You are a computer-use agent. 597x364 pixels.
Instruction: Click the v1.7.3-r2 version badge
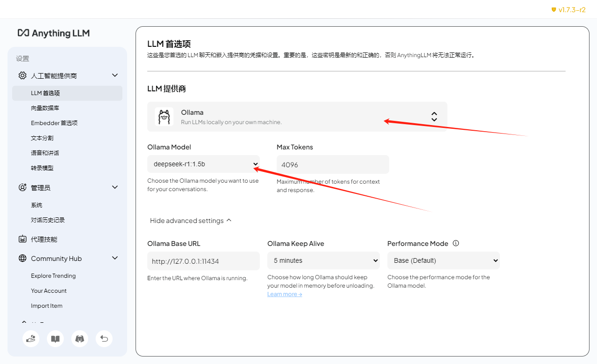pos(568,9)
